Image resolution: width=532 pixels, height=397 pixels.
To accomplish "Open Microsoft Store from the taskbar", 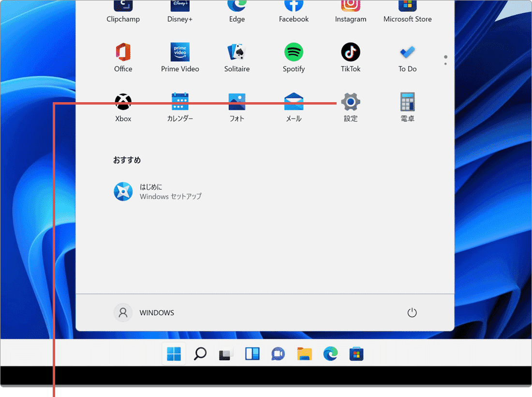I will pos(356,354).
